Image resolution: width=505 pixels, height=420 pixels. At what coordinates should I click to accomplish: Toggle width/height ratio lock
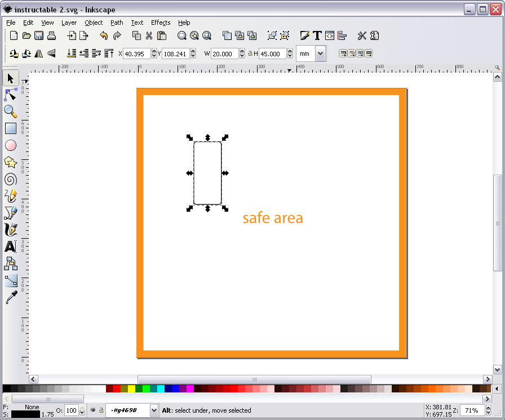(250, 53)
